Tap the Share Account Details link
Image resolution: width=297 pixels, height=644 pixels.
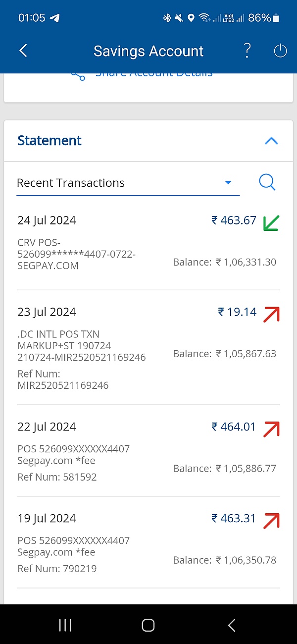pyautogui.click(x=153, y=75)
